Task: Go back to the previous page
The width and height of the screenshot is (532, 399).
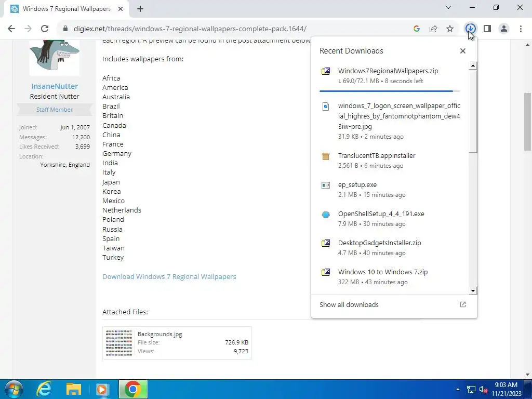Action: coord(11,29)
